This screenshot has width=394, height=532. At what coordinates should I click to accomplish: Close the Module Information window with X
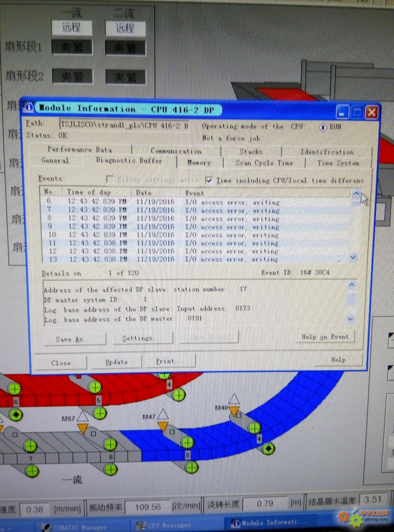pos(372,112)
